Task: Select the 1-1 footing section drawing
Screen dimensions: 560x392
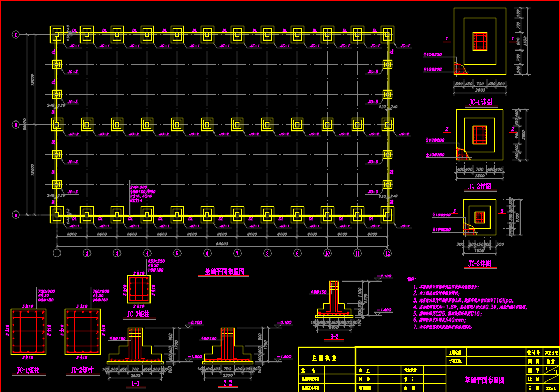Action: (135, 346)
